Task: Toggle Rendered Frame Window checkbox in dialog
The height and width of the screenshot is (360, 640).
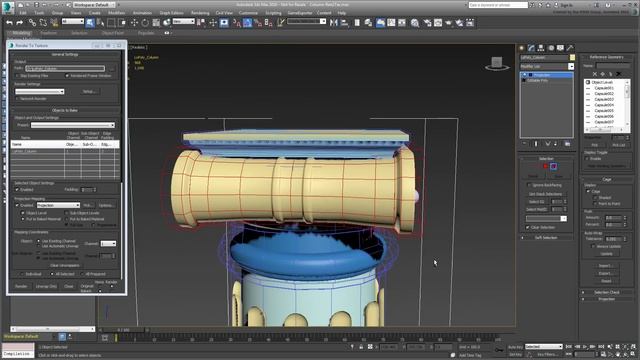Action: [67, 76]
